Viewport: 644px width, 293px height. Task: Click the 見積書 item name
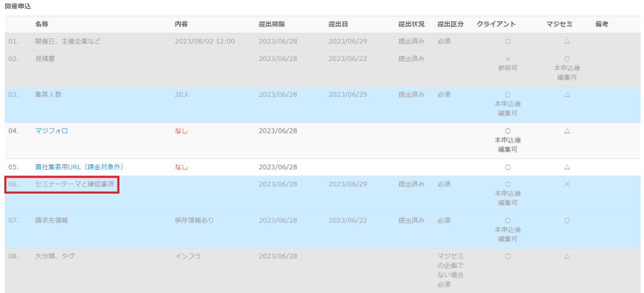click(44, 58)
